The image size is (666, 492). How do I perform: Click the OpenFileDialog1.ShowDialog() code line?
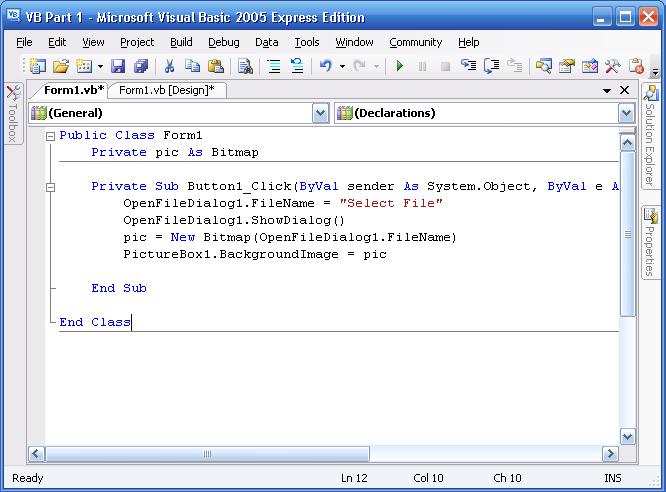[234, 220]
